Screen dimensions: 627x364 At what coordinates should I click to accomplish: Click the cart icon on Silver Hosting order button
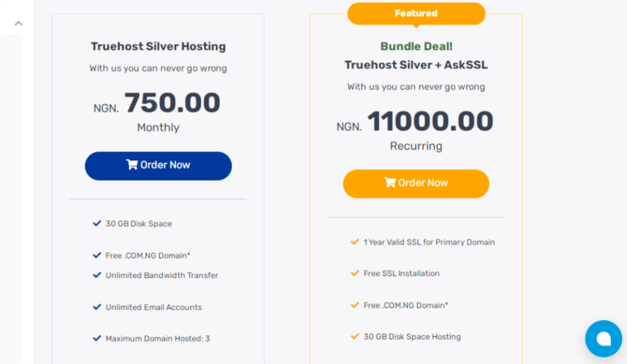[x=132, y=165]
